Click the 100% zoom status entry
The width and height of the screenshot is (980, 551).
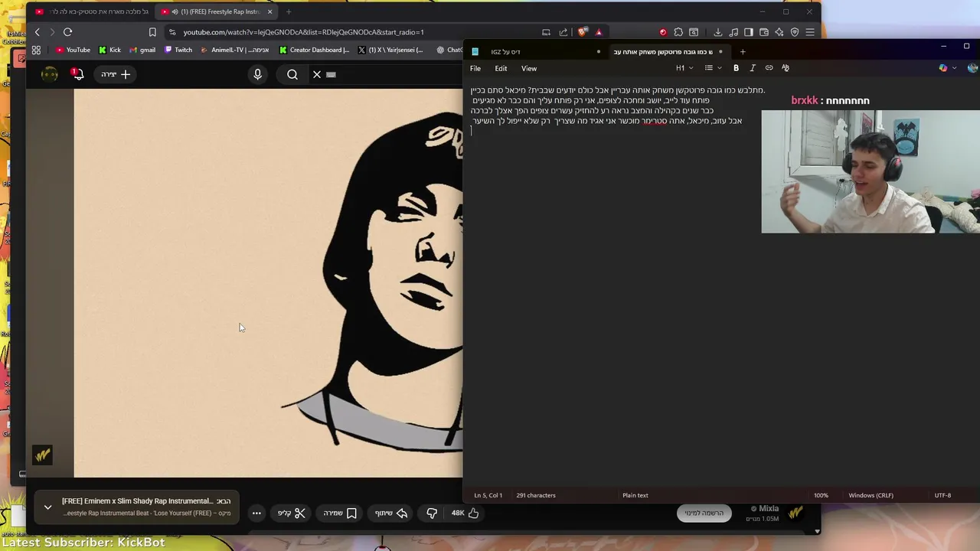[821, 495]
